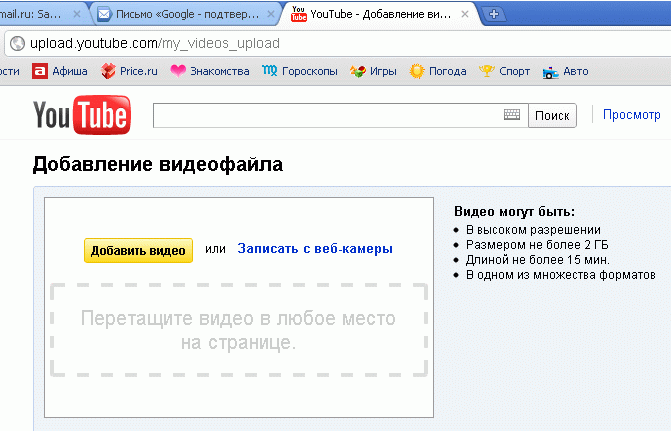Click text Длиной не более 15 мин.

pos(537,260)
